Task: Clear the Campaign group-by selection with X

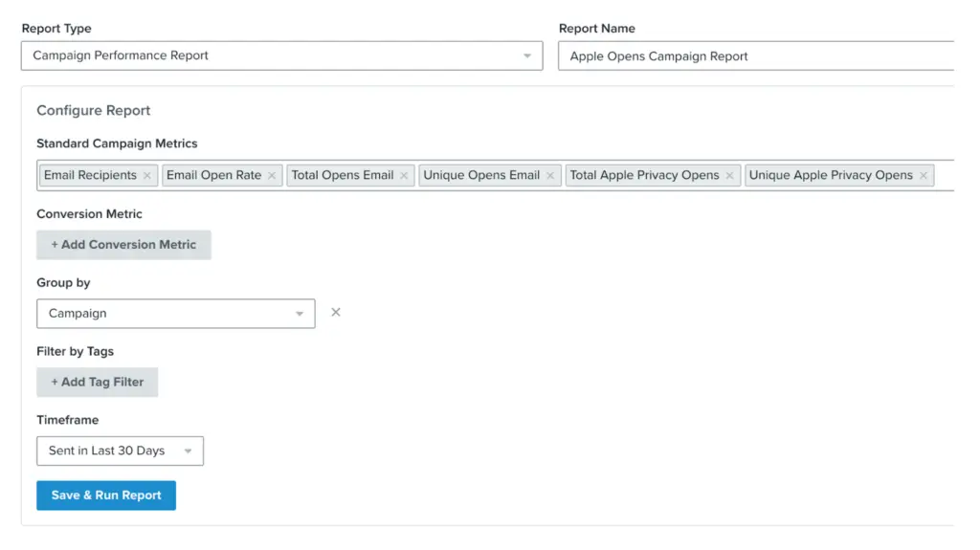Action: pos(336,313)
